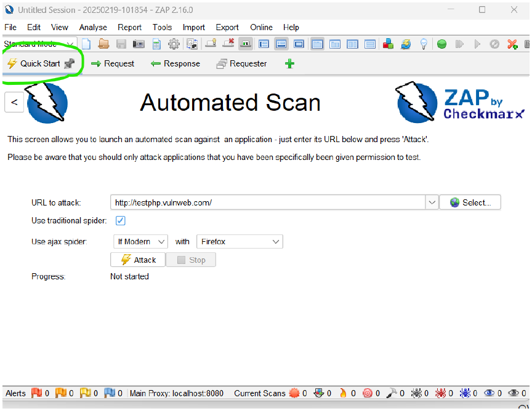Click the green circle break icon

441,44
